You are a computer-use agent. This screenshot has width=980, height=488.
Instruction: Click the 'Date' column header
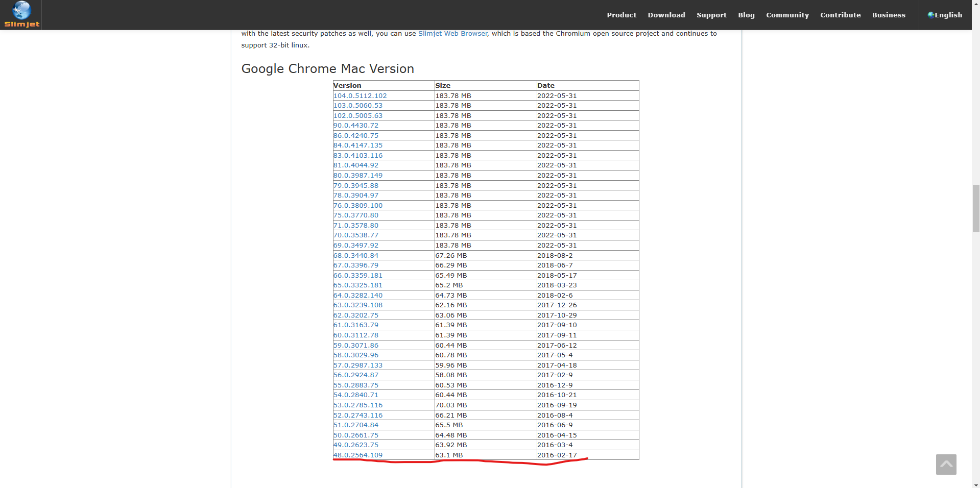click(587, 86)
